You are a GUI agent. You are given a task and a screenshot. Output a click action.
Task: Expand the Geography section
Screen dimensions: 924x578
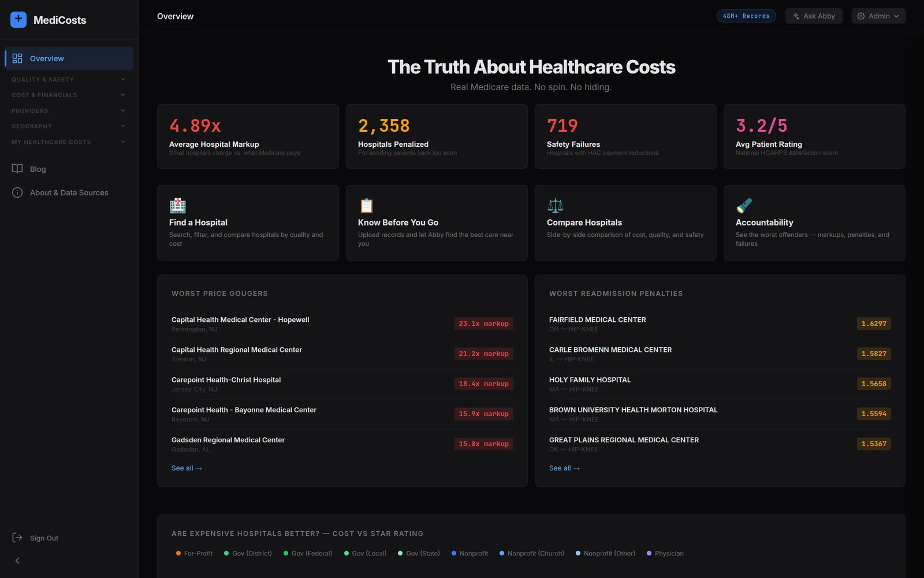click(x=69, y=126)
